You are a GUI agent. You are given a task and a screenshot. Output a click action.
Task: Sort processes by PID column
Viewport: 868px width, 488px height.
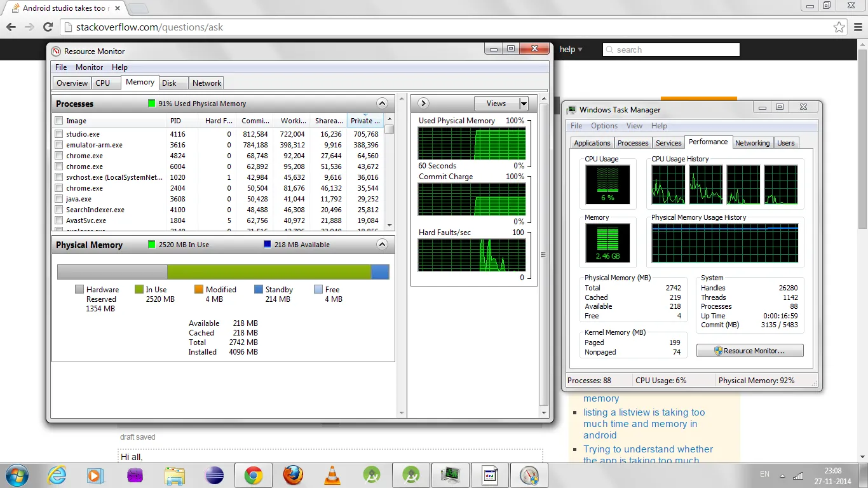[182, 121]
